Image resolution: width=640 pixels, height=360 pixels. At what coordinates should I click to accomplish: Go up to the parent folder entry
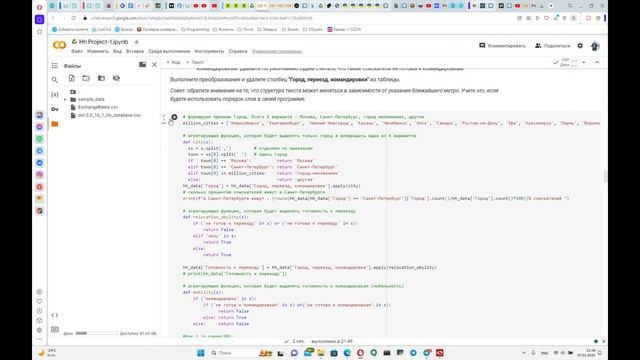pos(73,92)
